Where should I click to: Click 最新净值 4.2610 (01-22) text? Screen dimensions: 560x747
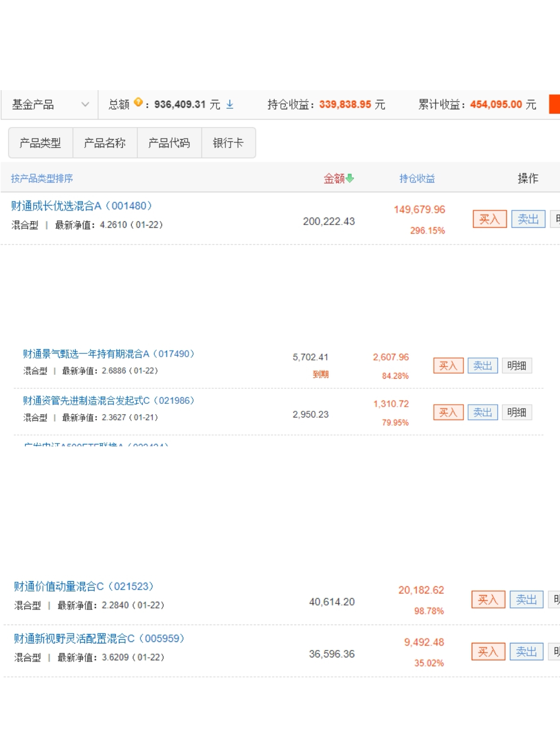coord(109,225)
